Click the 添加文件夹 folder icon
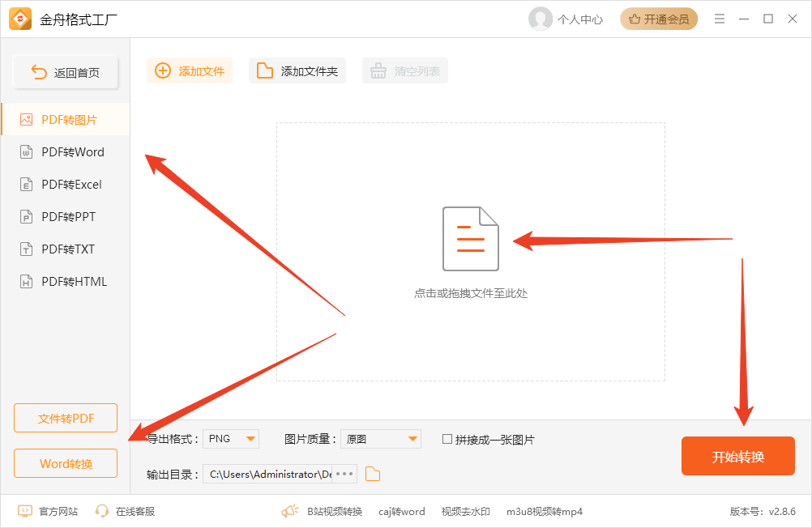This screenshot has width=812, height=528. [265, 70]
